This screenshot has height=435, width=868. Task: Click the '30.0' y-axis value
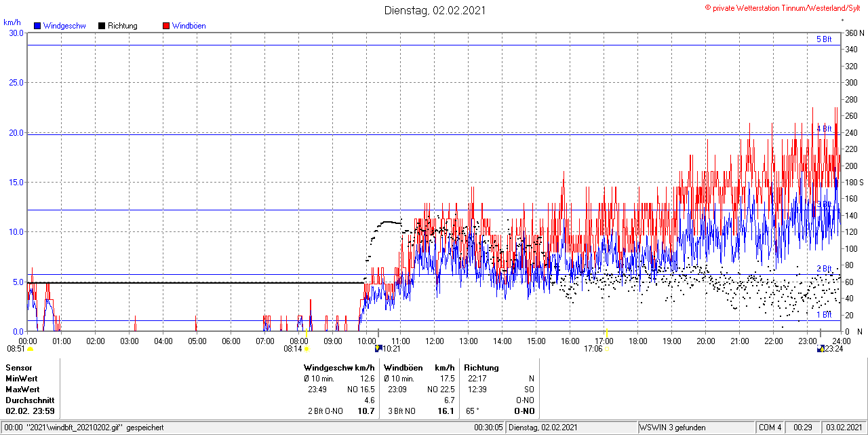click(x=15, y=33)
